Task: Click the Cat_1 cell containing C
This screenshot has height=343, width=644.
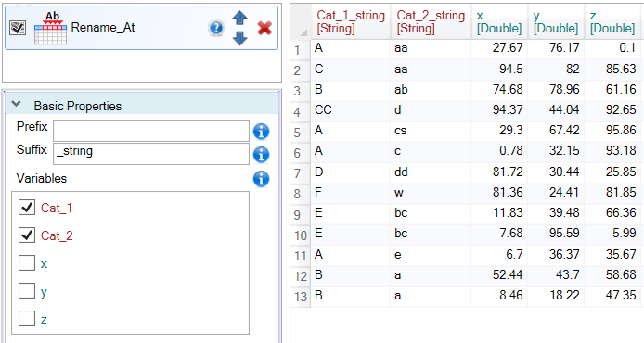Action: pyautogui.click(x=351, y=69)
